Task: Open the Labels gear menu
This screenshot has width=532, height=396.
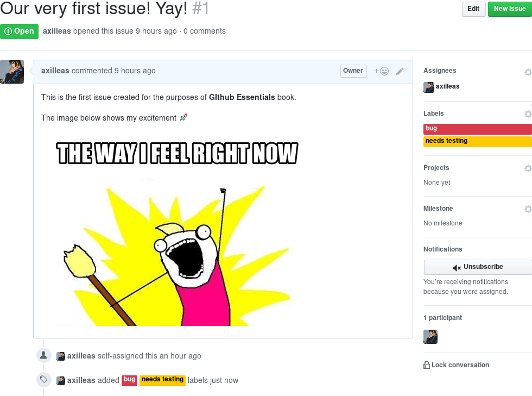Action: tap(528, 114)
